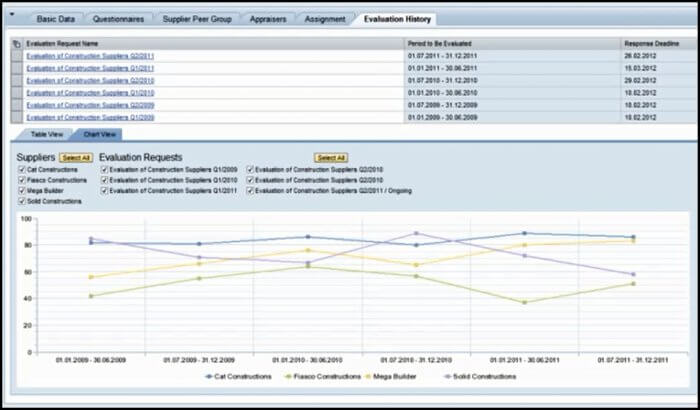Click the Response Deadline column header
Screen dimensions: 700x410
[660, 44]
